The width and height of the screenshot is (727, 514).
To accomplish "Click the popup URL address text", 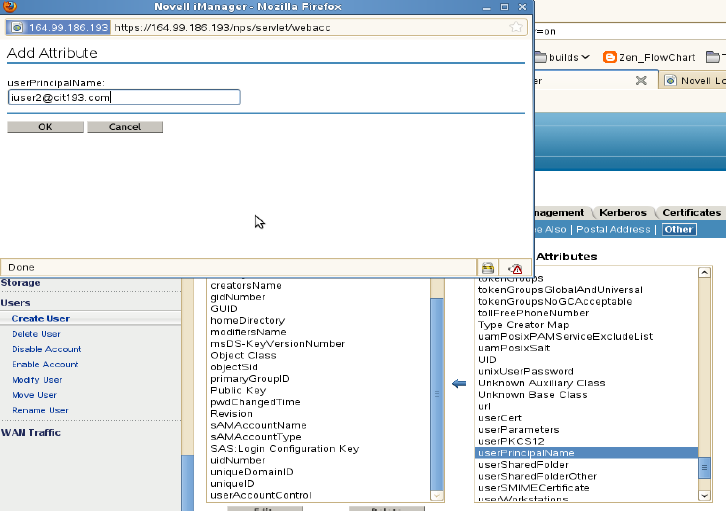I will (222, 27).
